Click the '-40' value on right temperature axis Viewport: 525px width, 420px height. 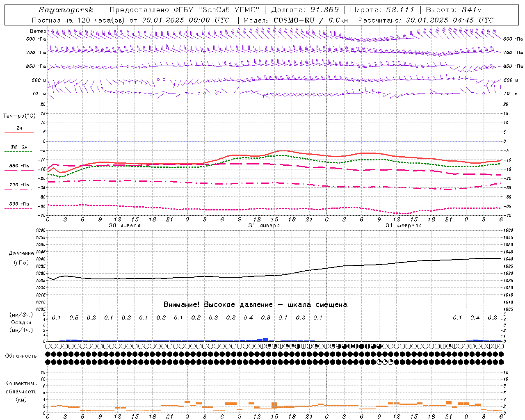coord(506,215)
